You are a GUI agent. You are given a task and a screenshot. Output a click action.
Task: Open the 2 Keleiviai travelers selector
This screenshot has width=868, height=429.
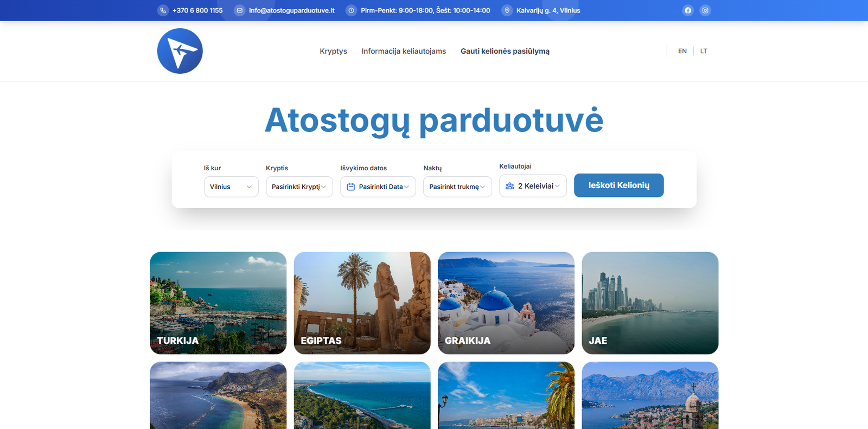click(x=533, y=186)
